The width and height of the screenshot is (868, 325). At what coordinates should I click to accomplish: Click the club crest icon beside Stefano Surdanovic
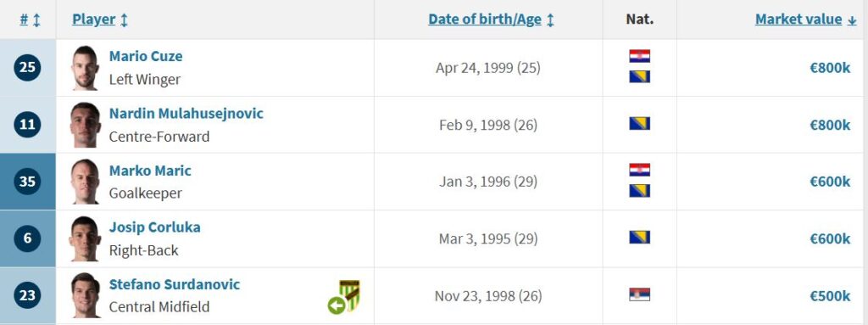(344, 296)
